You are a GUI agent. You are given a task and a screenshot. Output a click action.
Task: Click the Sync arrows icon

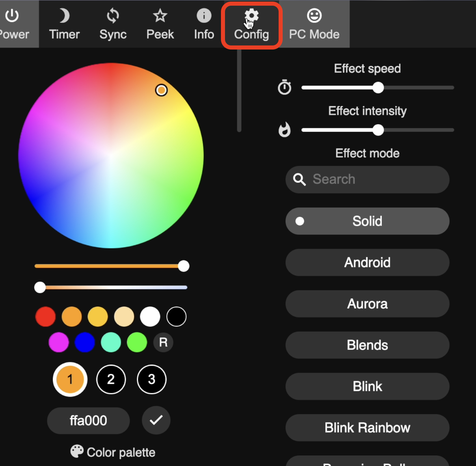pyautogui.click(x=113, y=24)
